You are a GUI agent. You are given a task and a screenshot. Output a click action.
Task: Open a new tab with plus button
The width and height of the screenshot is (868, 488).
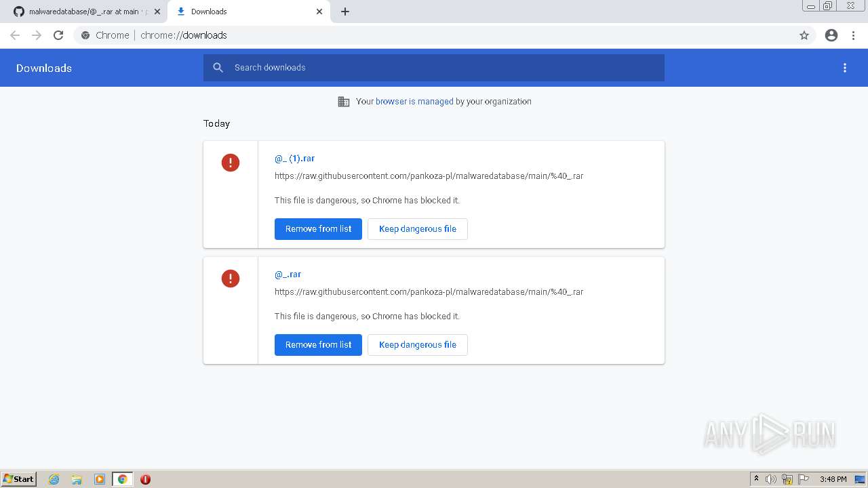pyautogui.click(x=345, y=12)
